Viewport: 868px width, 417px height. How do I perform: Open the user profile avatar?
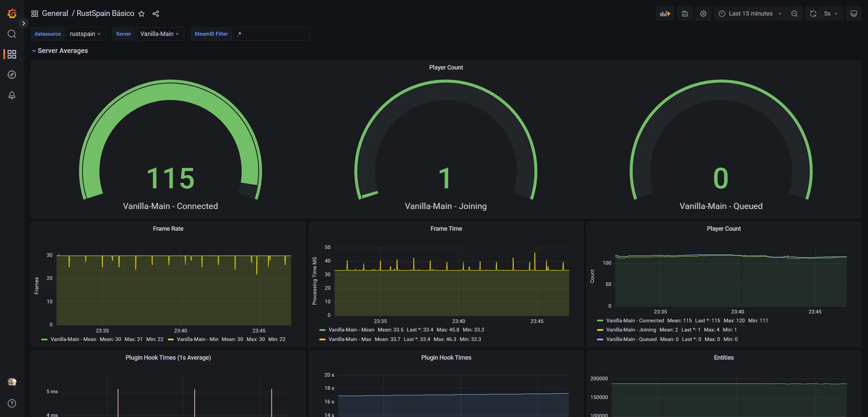(12, 382)
